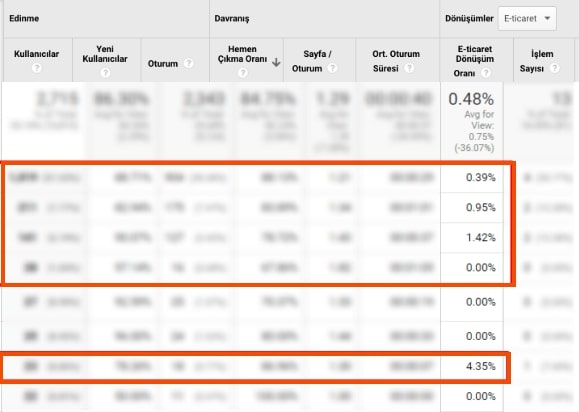This screenshot has width=579, height=412.
Task: Click the help icon beside Sayfa / Oturum
Action: coord(332,68)
